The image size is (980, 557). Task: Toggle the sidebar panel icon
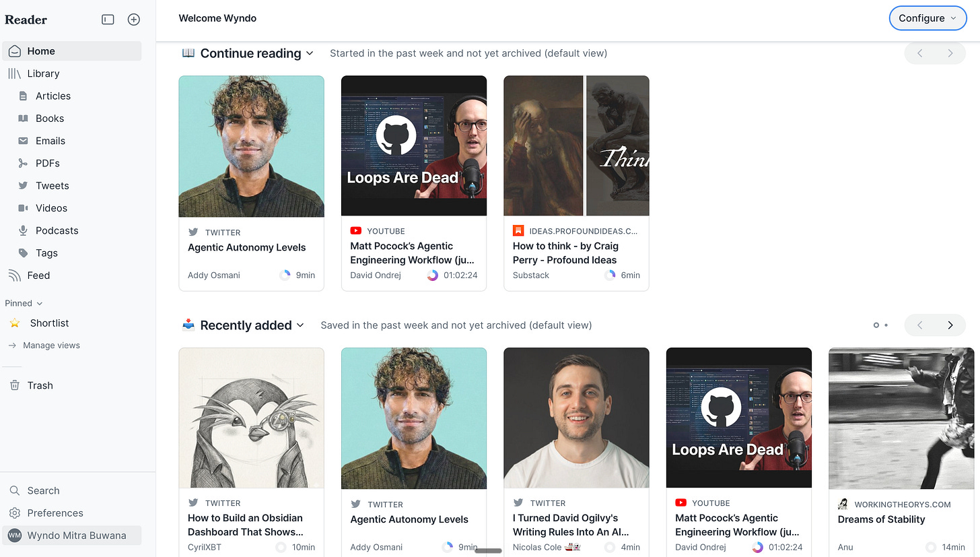point(108,20)
